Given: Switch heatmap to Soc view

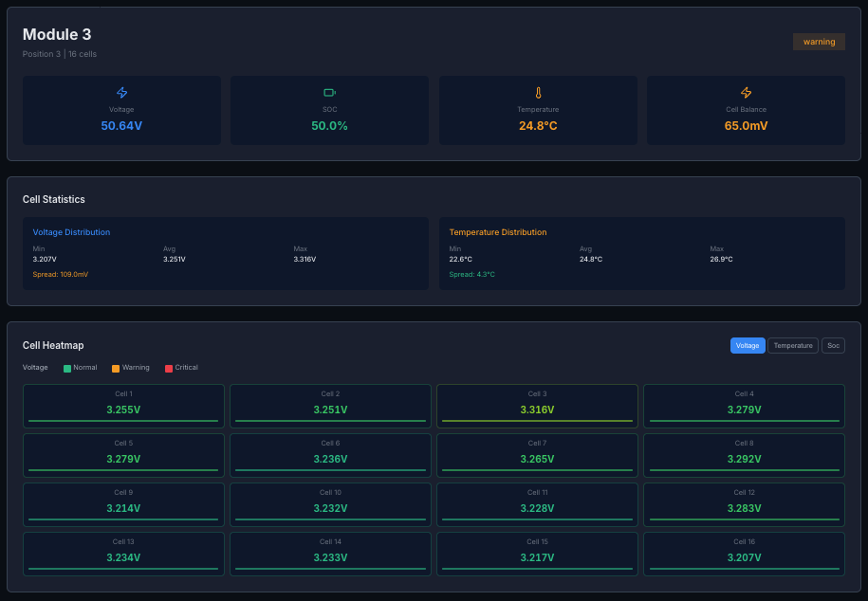Looking at the screenshot, I should click(833, 346).
